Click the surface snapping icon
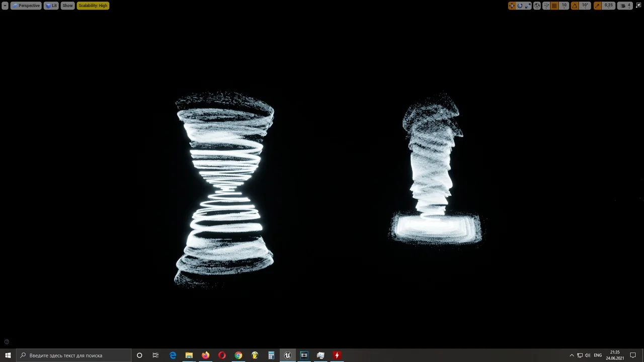 [546, 6]
